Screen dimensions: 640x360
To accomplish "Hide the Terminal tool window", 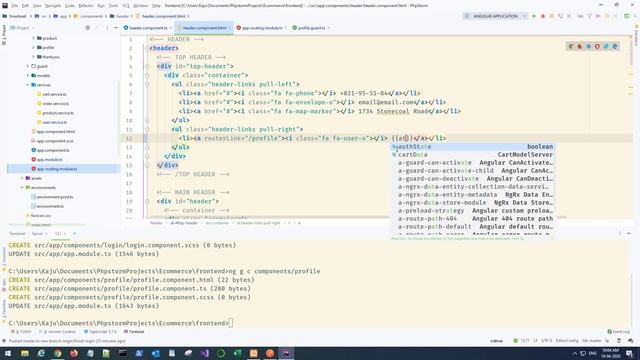I will click(629, 233).
